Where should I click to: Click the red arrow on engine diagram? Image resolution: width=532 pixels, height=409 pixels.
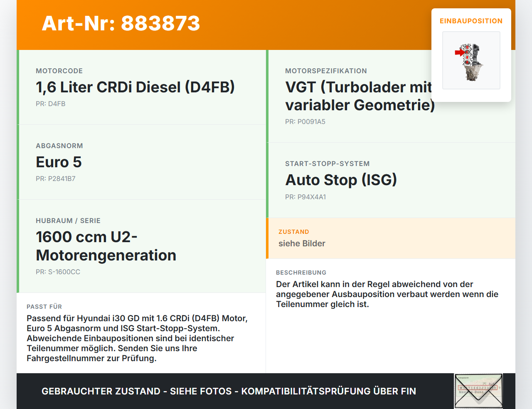459,52
